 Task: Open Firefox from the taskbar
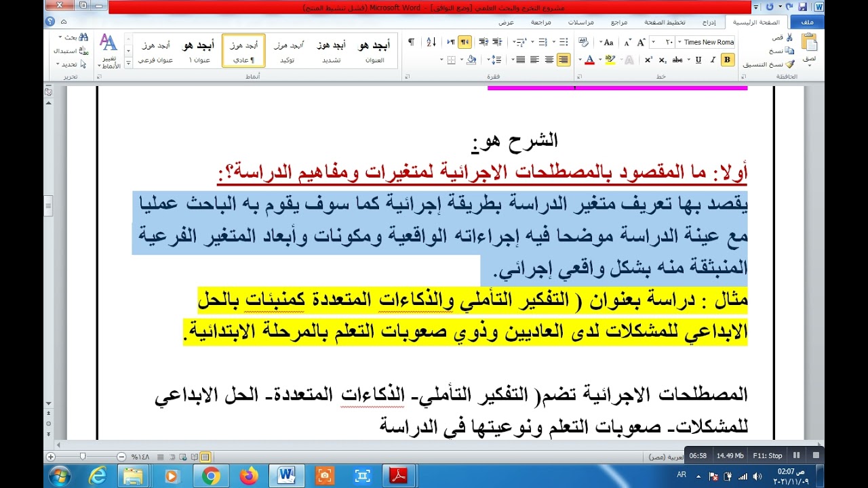[249, 476]
